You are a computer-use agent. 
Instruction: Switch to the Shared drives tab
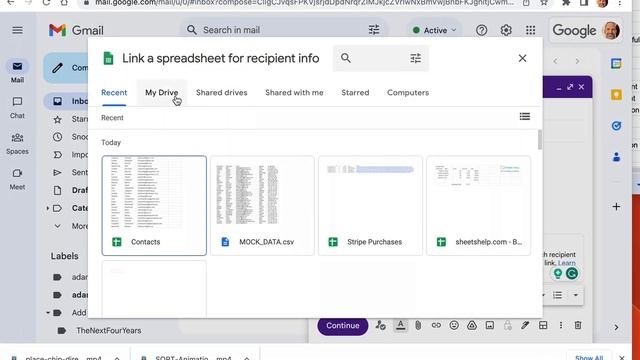(x=222, y=93)
